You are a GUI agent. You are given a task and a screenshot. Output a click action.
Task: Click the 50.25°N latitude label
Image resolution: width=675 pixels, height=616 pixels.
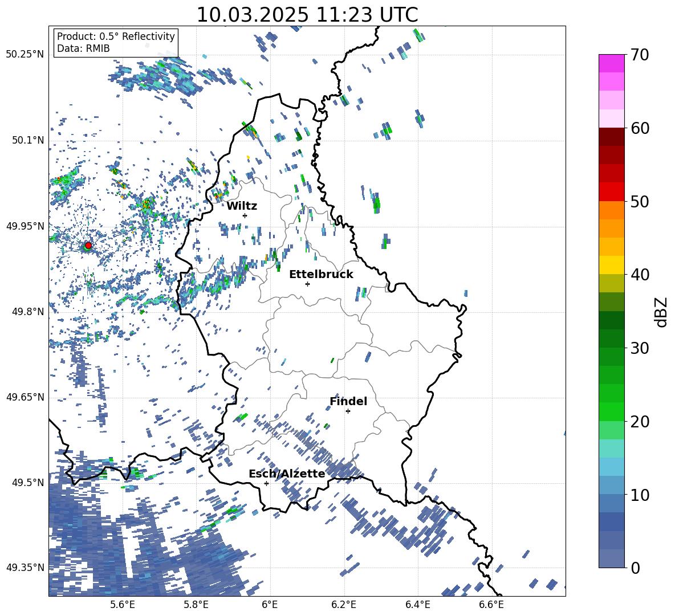pos(25,55)
